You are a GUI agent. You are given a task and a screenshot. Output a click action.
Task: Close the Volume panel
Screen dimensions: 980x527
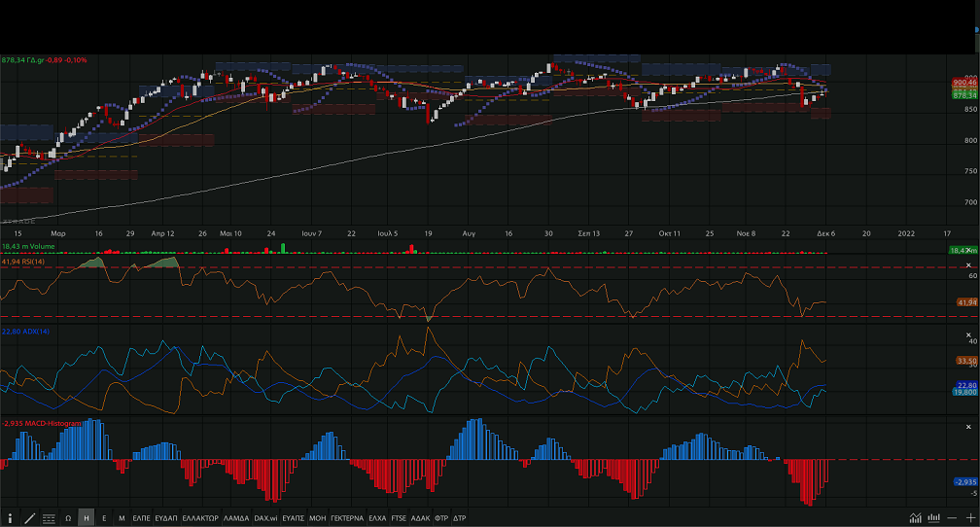969,250
